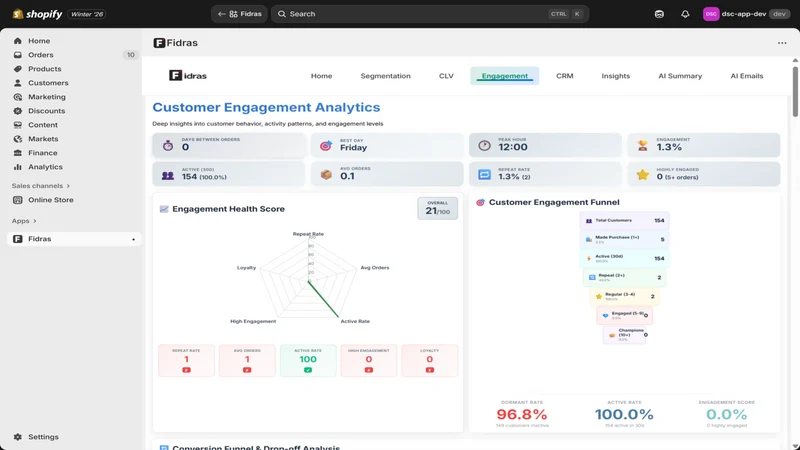Click Active (30d) people icon
Viewport: 800px width, 450px height.
[x=168, y=176]
